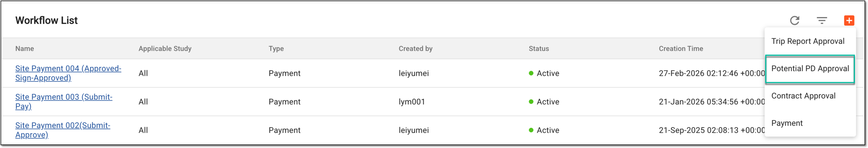Click the refresh workflow list icon
The image size is (868, 148).
(x=795, y=21)
